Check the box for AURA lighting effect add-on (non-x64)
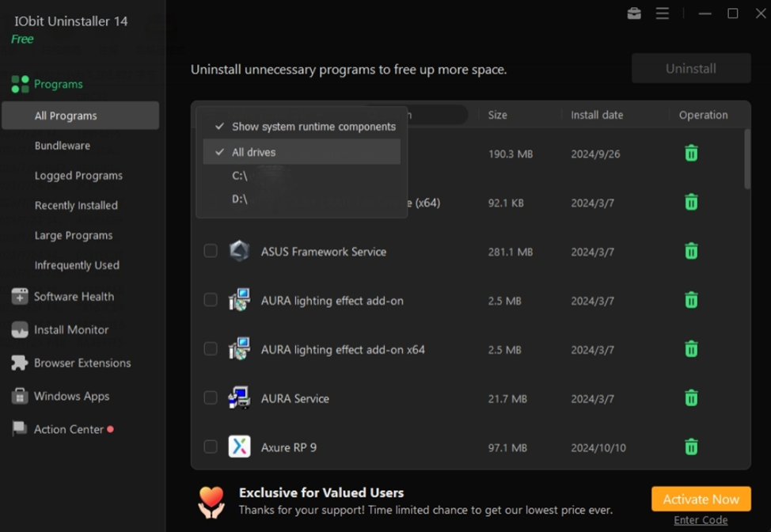Viewport: 771px width, 532px height. click(211, 300)
